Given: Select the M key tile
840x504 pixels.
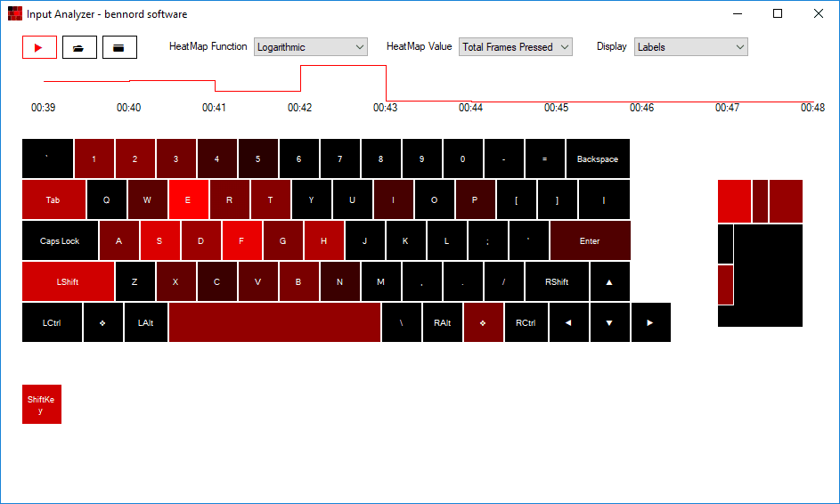Looking at the screenshot, I should (x=381, y=281).
